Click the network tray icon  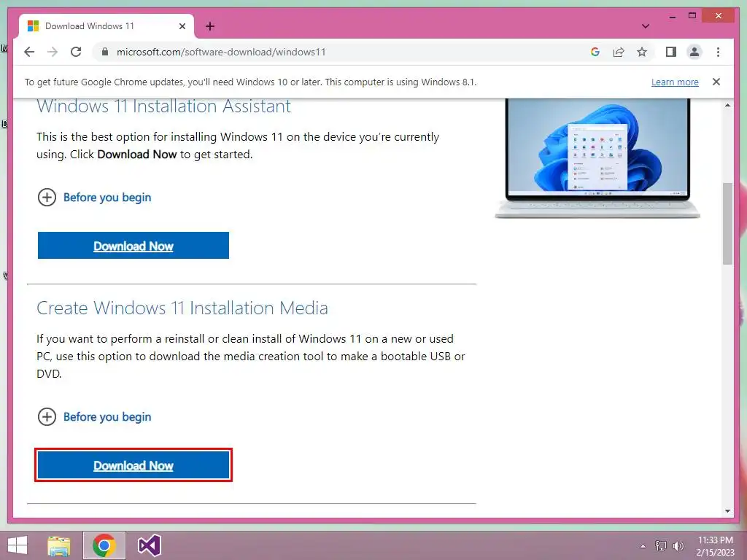pos(661,546)
